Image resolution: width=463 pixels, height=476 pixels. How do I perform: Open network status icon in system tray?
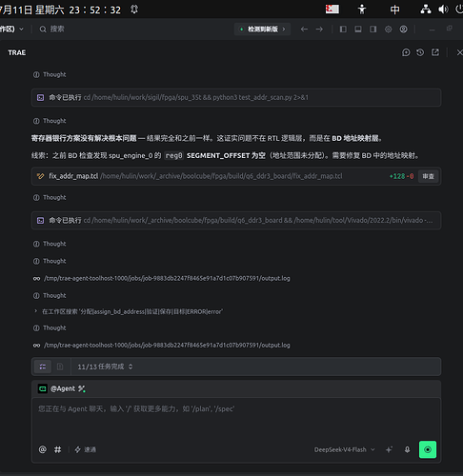(426, 10)
